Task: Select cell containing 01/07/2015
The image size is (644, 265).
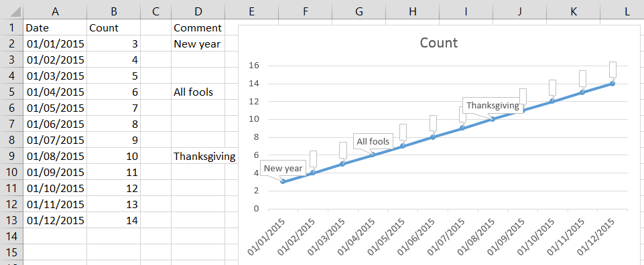Action: [55, 140]
